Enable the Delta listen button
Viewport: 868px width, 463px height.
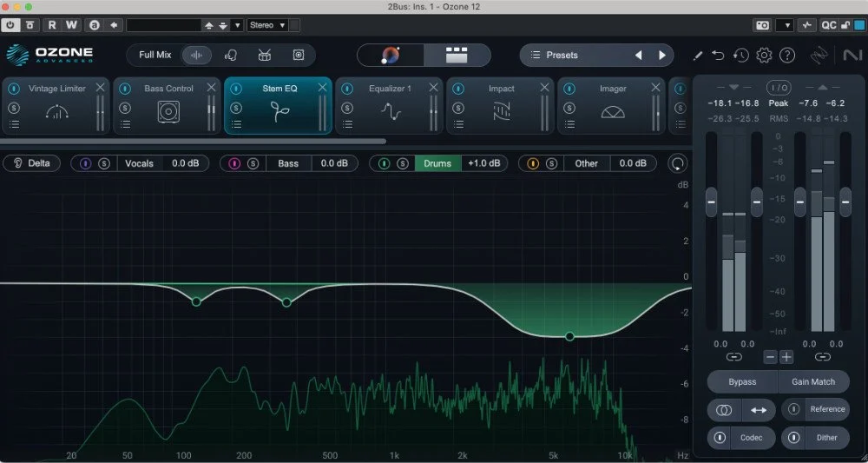(31, 163)
